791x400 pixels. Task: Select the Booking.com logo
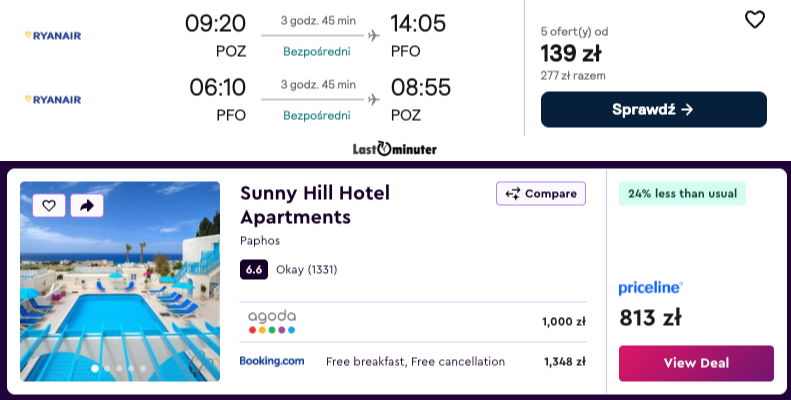coord(272,361)
